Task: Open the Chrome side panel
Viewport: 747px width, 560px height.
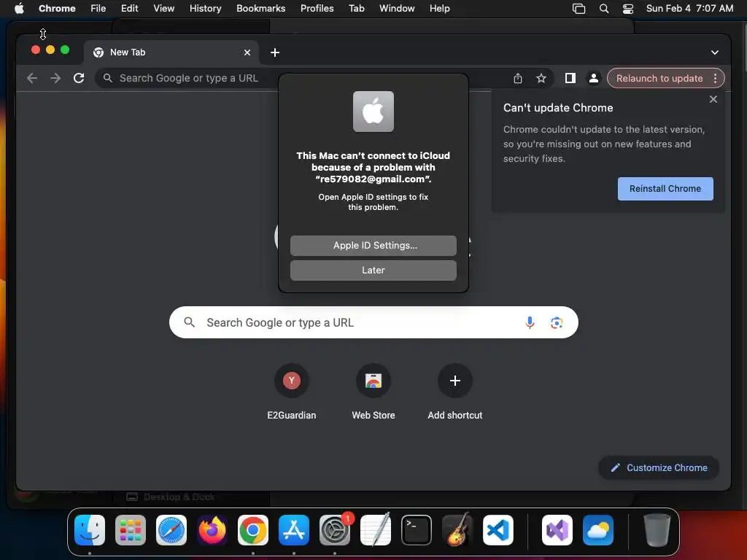Action: [x=570, y=78]
